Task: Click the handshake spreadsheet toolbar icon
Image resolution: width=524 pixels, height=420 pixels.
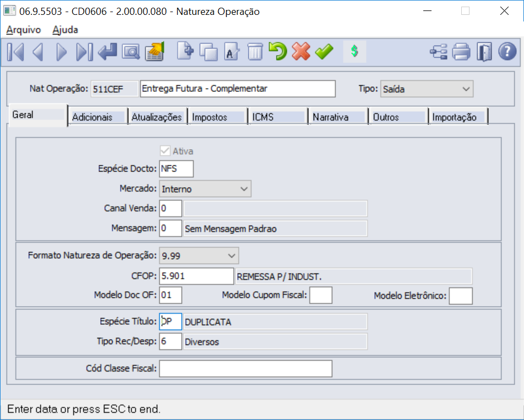Action: coord(154,51)
